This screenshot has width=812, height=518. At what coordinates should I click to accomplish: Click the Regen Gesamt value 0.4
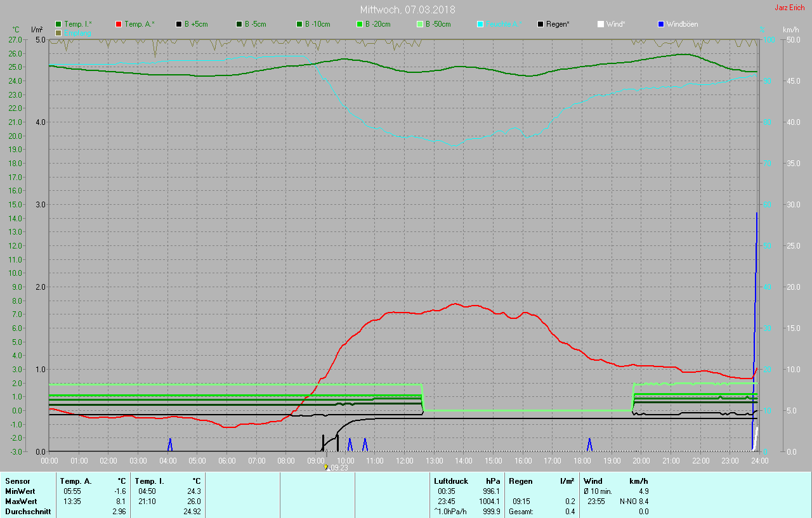pyautogui.click(x=570, y=512)
